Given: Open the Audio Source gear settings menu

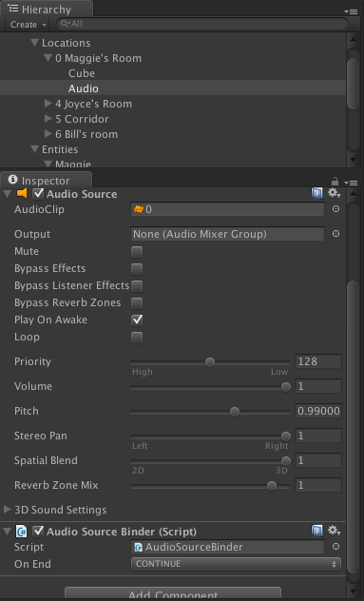Looking at the screenshot, I should [334, 193].
